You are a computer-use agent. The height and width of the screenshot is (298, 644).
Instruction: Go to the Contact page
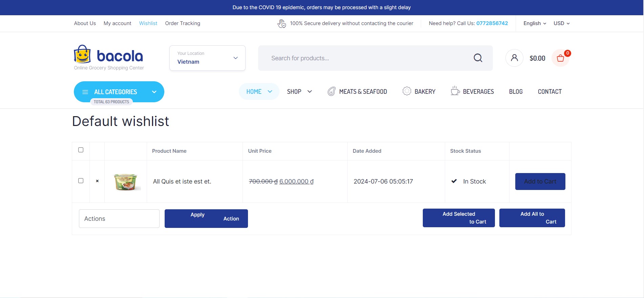549,92
